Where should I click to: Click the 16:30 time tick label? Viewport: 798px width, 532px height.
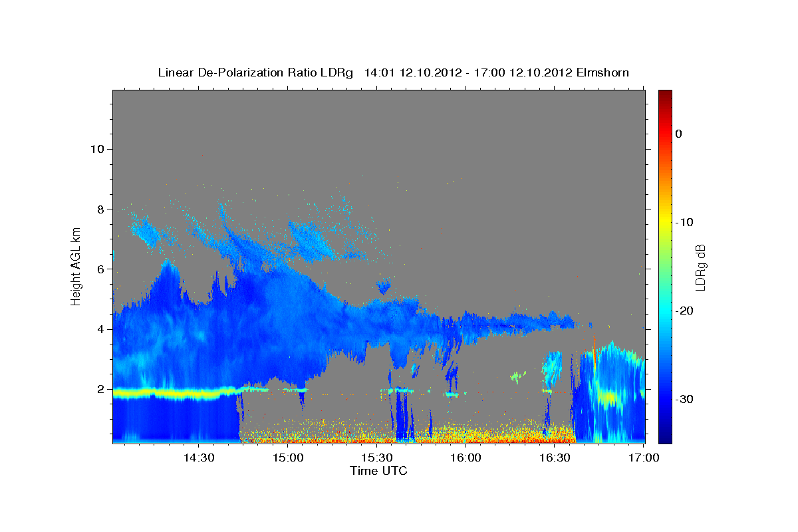(x=555, y=458)
